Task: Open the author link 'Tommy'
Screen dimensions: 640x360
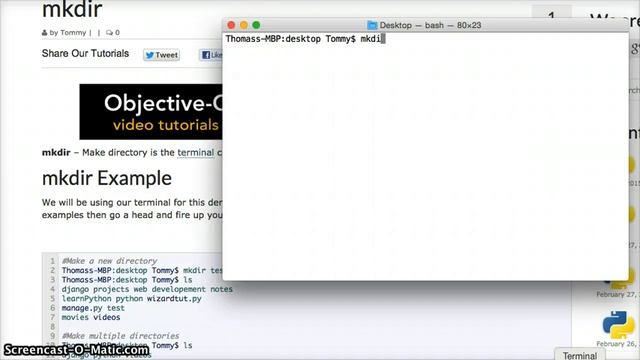Action: click(x=73, y=33)
